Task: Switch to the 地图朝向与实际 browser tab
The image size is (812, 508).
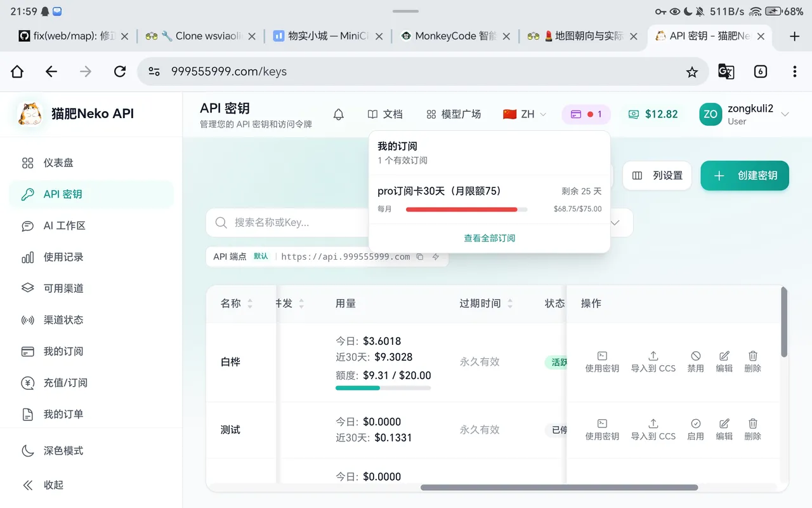Action: (x=582, y=36)
